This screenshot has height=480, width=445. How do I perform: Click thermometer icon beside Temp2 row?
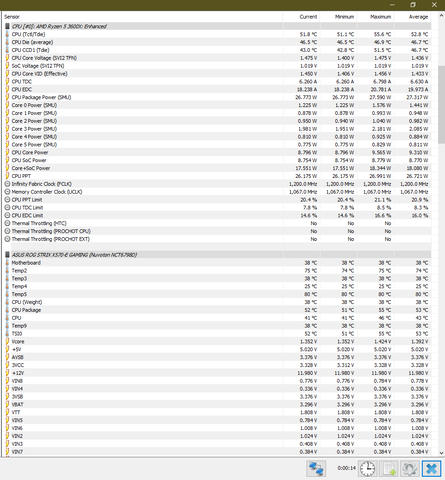tap(7, 270)
